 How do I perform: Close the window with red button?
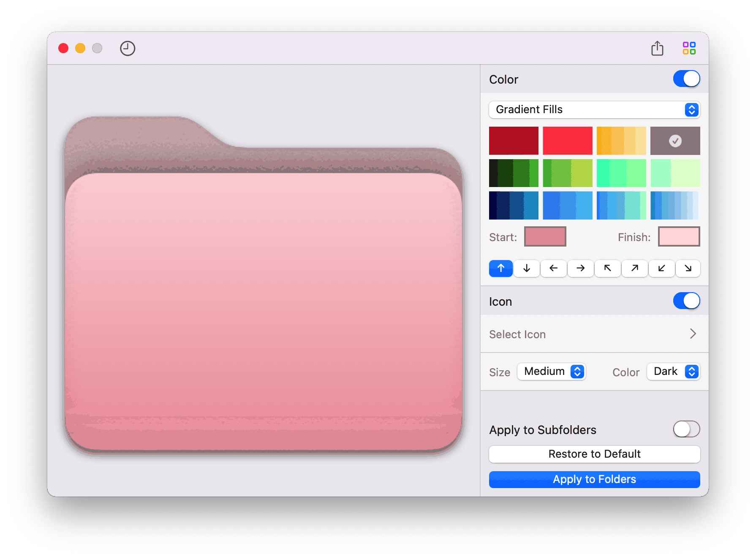(x=63, y=48)
